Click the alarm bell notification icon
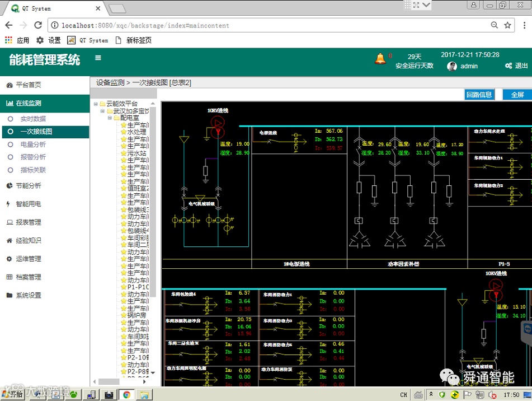Viewport: 532px width, 401px height. pos(380,58)
